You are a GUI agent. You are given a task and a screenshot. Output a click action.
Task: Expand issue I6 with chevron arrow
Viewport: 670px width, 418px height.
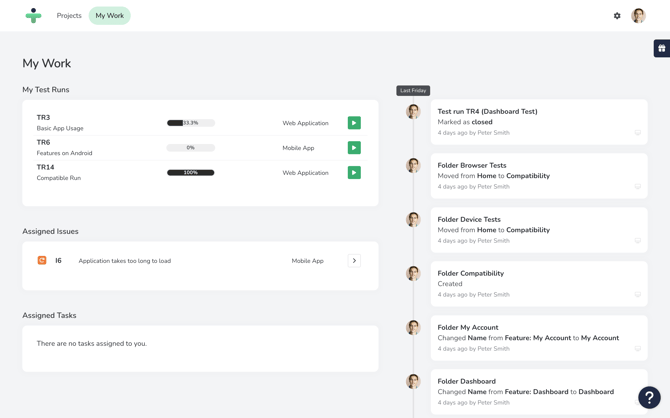pyautogui.click(x=354, y=261)
